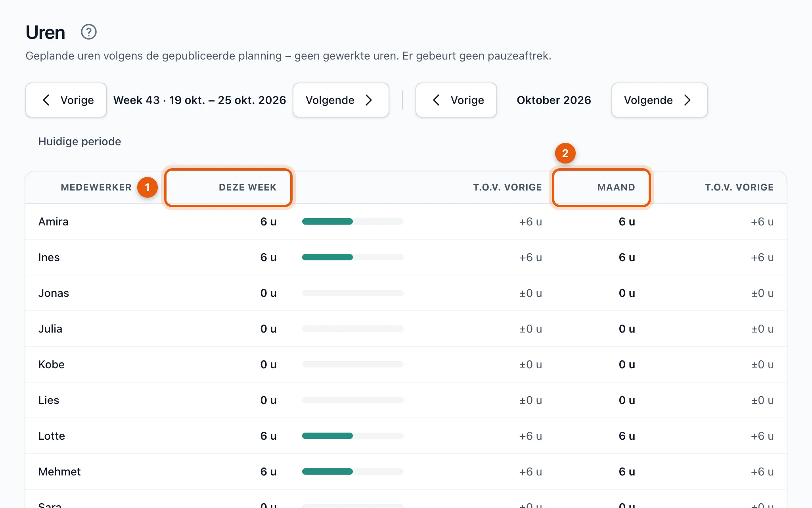
Task: Click Ines's 6 u monthly hours value
Action: pyautogui.click(x=627, y=258)
